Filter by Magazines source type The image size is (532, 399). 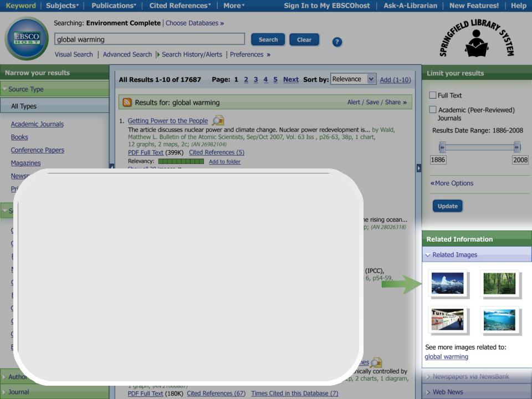coord(26,163)
